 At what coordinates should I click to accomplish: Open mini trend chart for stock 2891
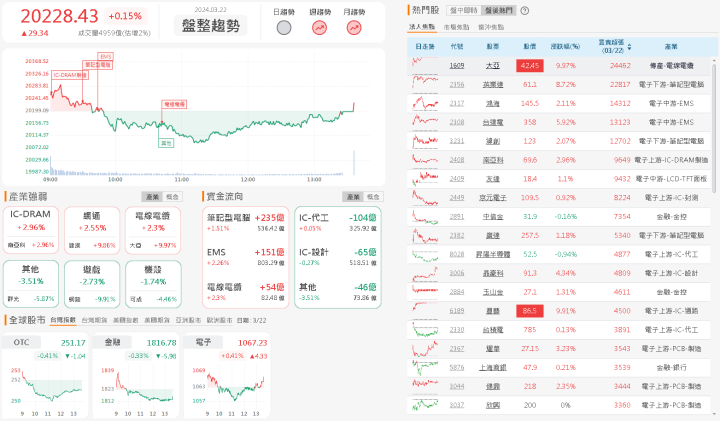(x=425, y=216)
